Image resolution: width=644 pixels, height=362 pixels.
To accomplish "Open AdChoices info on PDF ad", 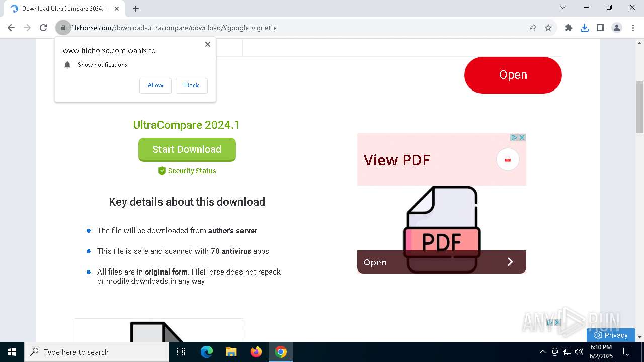I will click(514, 137).
